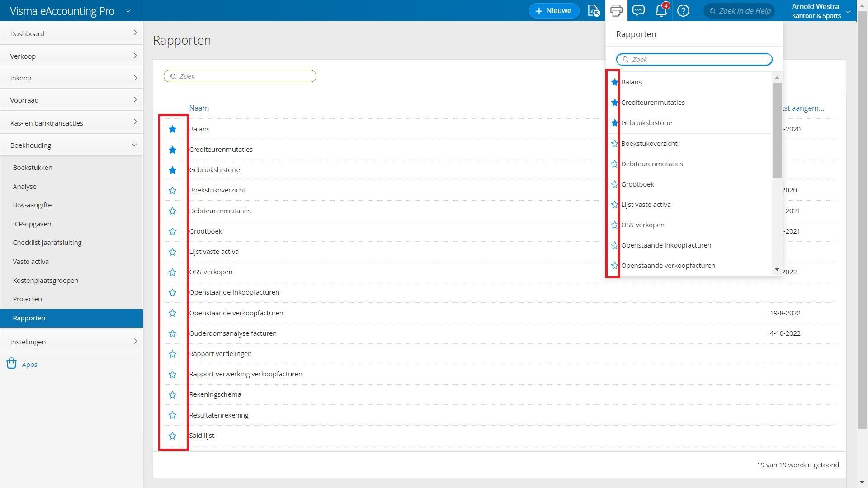Image resolution: width=868 pixels, height=488 pixels.
Task: Open the Resultatenrekening report
Action: click(x=219, y=415)
